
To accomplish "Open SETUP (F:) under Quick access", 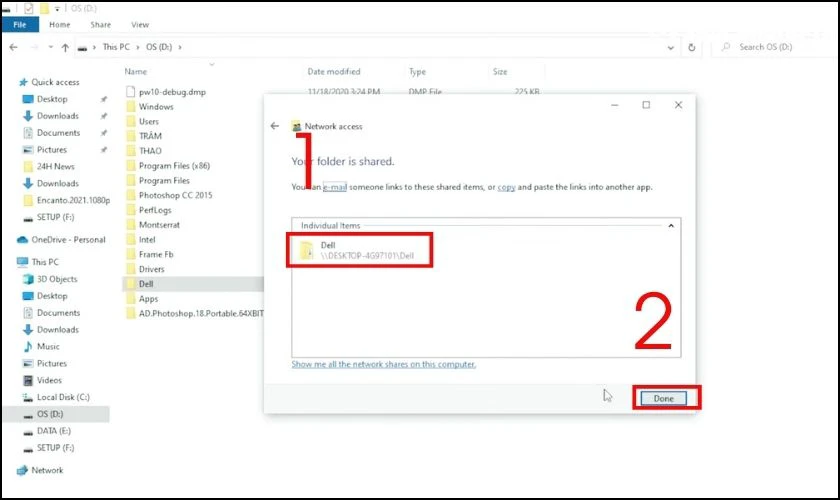I will point(49,217).
